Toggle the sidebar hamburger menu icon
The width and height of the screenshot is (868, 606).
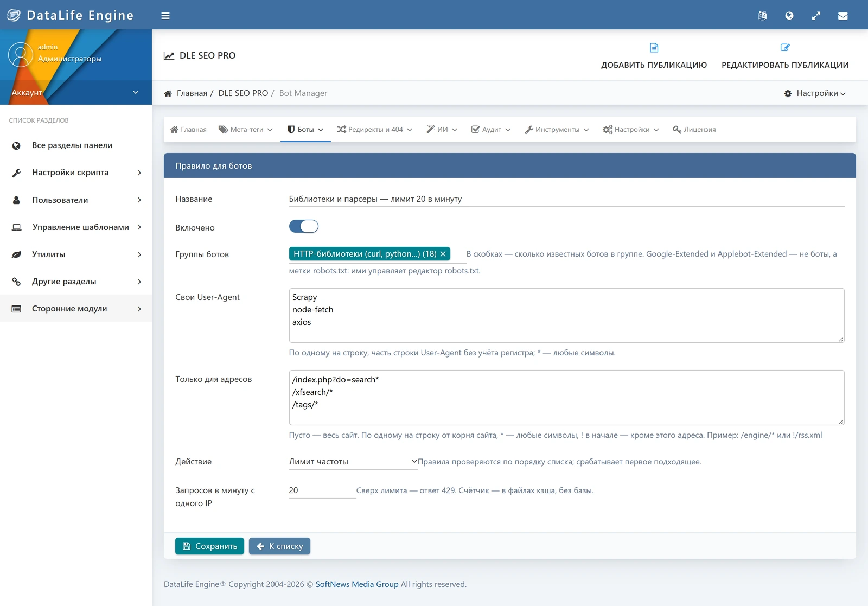click(165, 16)
